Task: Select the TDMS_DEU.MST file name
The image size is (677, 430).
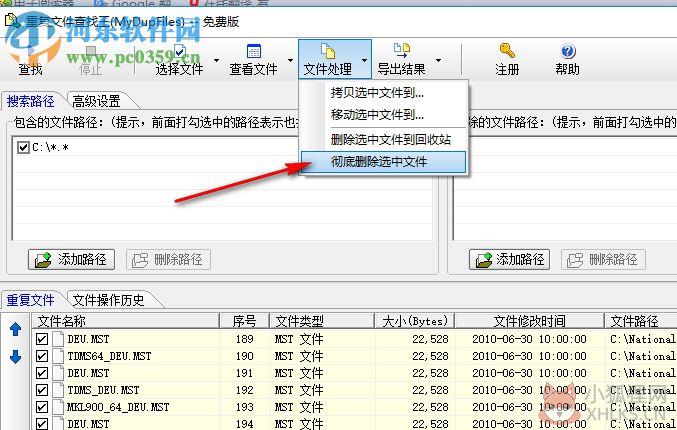Action: (x=103, y=390)
